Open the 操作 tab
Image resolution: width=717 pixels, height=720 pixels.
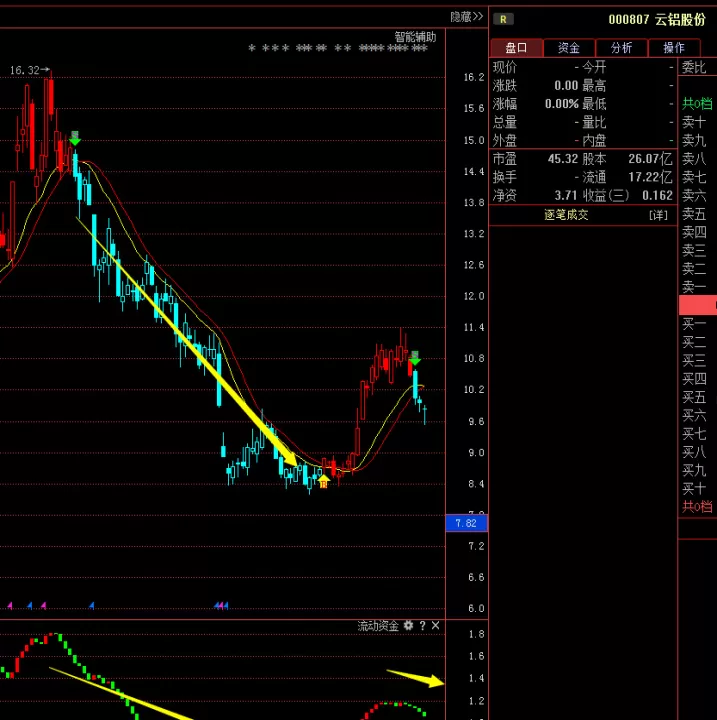674,48
